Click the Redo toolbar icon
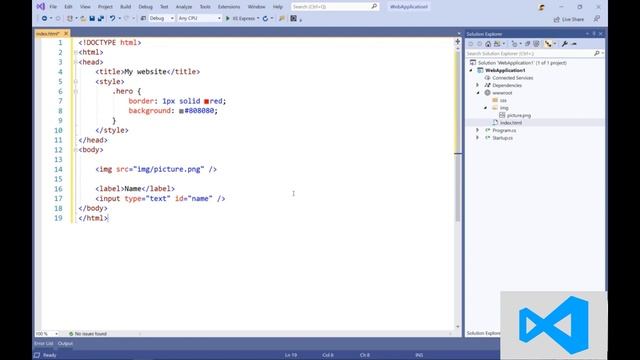640x360 pixels. (x=127, y=18)
